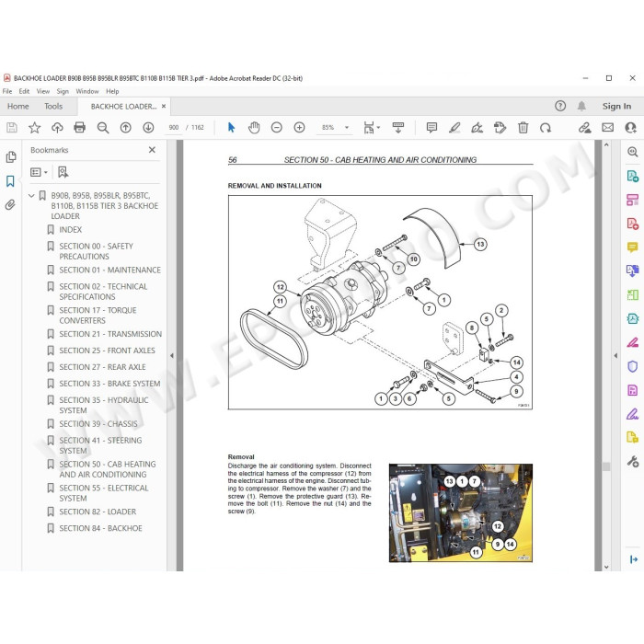Collapse the B90B backhoe loader bookmark
The width and height of the screenshot is (644, 644).
31,196
